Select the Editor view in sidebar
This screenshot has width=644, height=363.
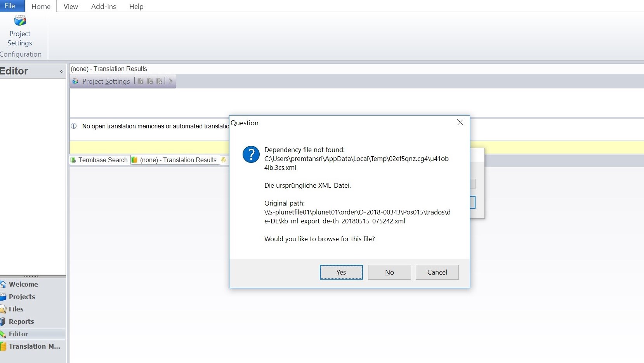pos(18,334)
